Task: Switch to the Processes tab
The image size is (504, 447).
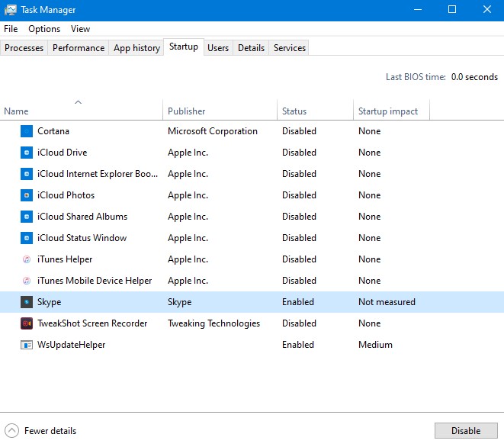Action: click(24, 48)
